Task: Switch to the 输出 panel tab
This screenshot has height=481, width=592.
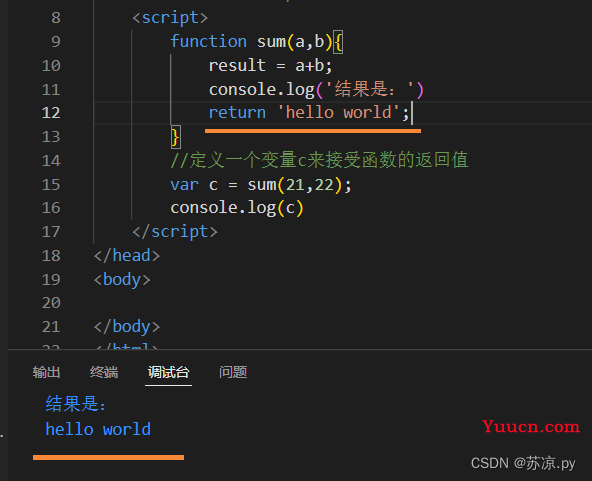Action: pyautogui.click(x=46, y=372)
